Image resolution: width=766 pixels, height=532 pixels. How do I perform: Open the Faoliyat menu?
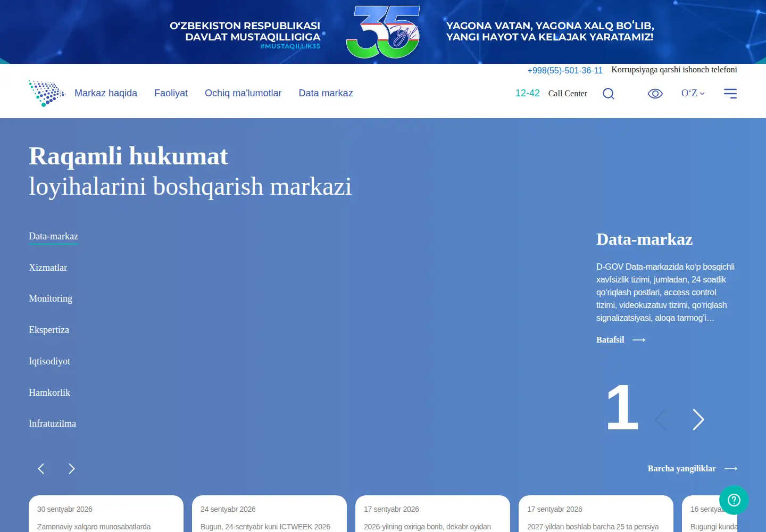171,93
